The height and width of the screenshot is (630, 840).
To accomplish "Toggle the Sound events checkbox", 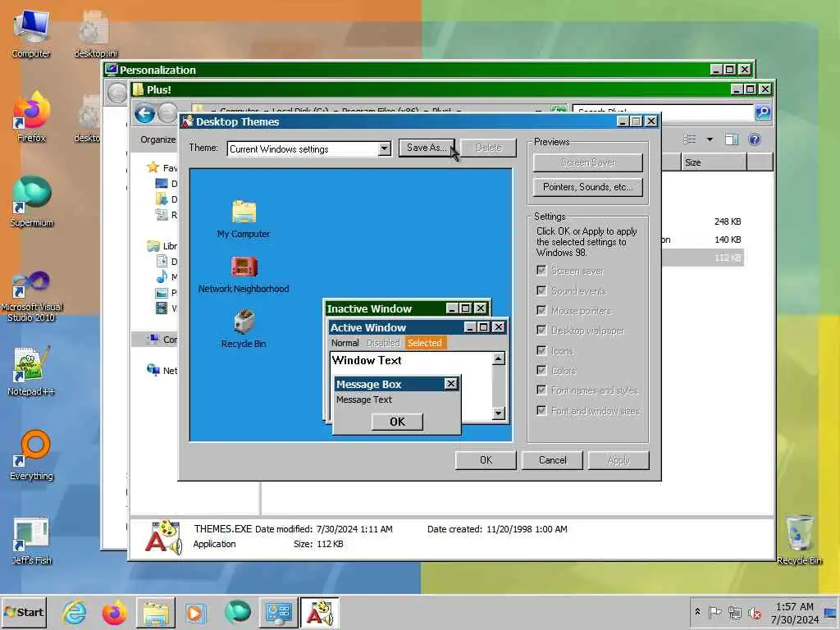I will point(541,290).
